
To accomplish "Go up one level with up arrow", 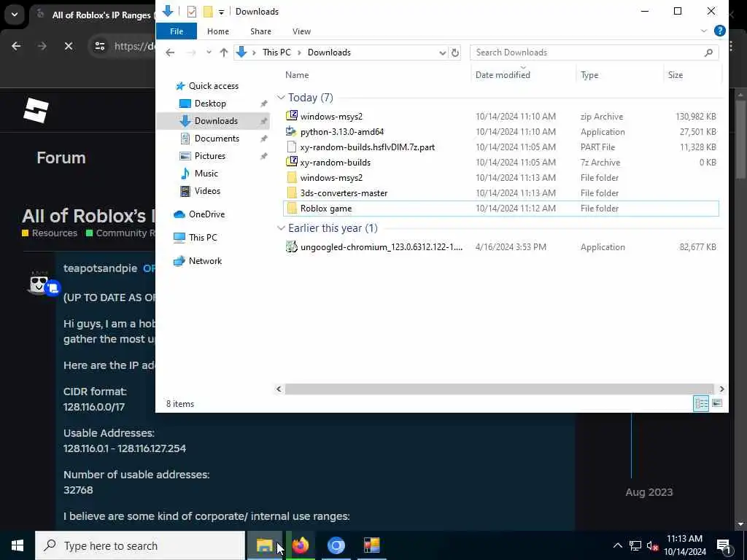I will [x=223, y=52].
